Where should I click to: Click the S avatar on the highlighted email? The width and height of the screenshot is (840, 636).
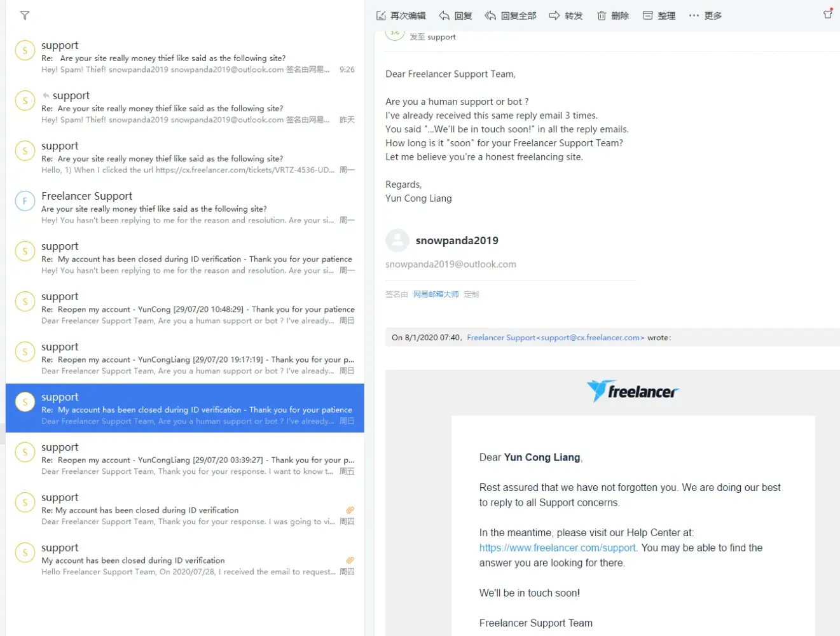click(x=25, y=402)
